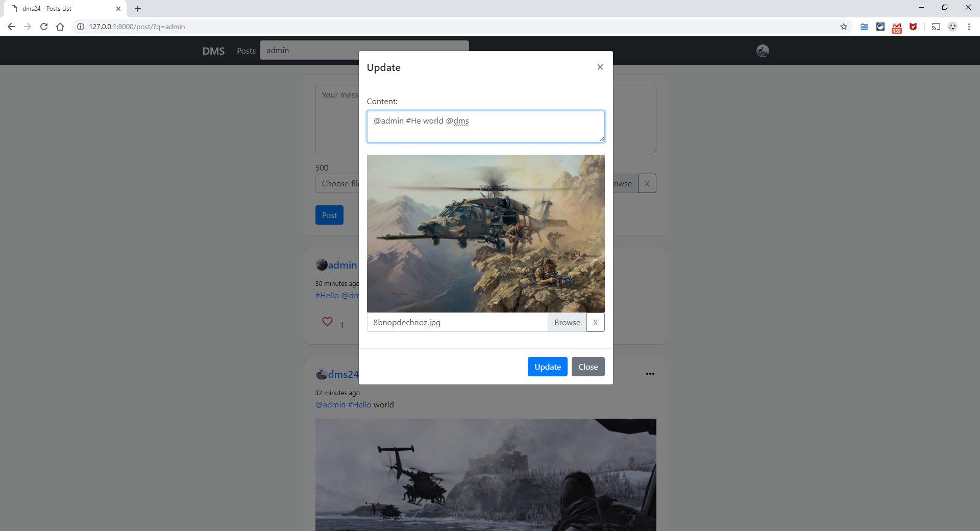980x531 pixels.
Task: Click the admin post avatar icon
Action: tap(322, 265)
